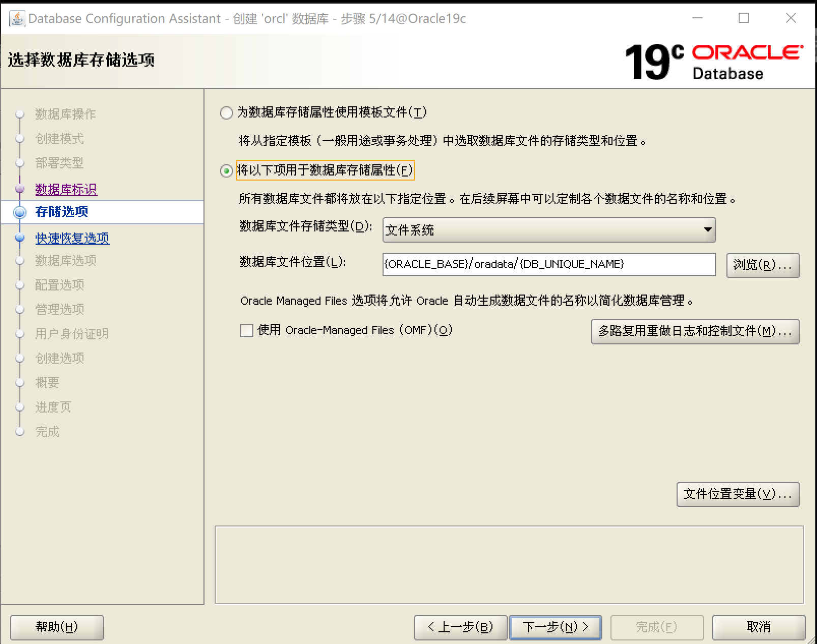This screenshot has height=644, width=817.
Task: Go back with 上一步(B) button
Action: (x=460, y=627)
